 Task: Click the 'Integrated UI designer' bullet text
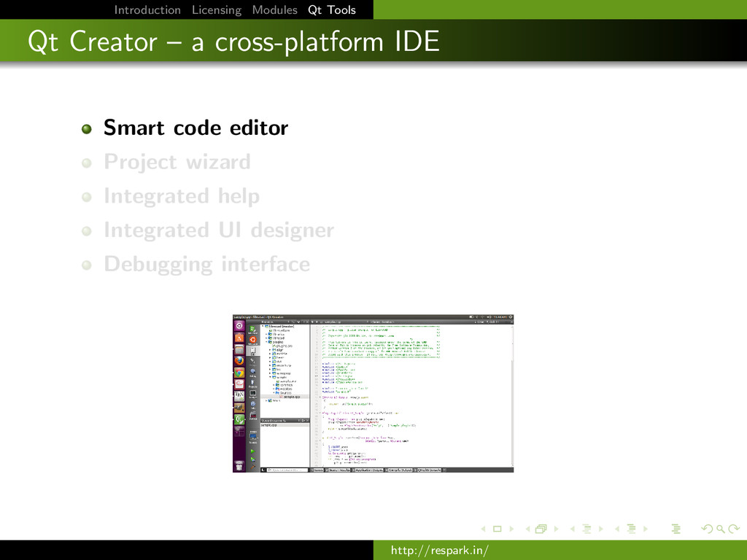219,230
